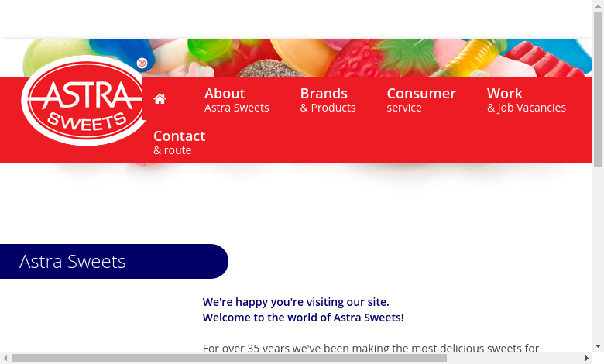604x364 pixels.
Task: Go to the Consumer service section
Action: click(x=421, y=99)
